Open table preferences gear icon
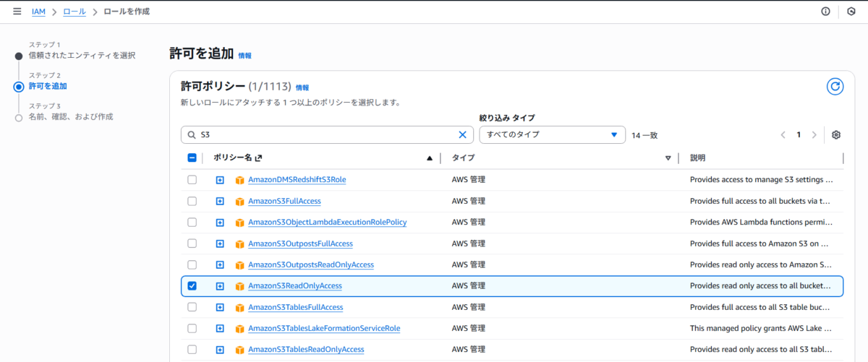The height and width of the screenshot is (362, 868). (x=836, y=135)
